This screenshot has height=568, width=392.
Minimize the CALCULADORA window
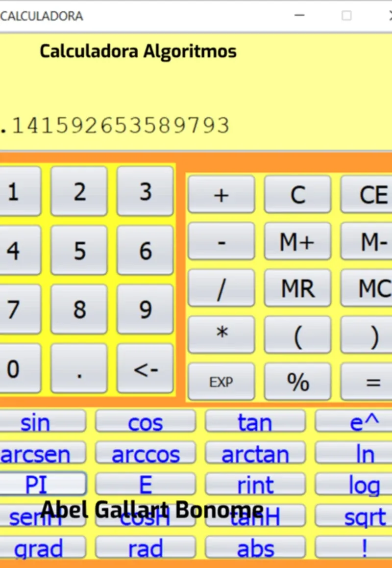point(299,16)
